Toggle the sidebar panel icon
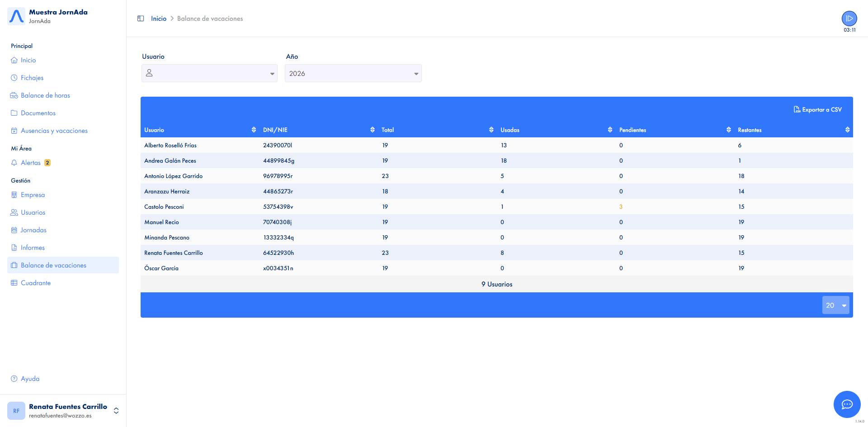Image resolution: width=868 pixels, height=427 pixels. click(x=141, y=19)
